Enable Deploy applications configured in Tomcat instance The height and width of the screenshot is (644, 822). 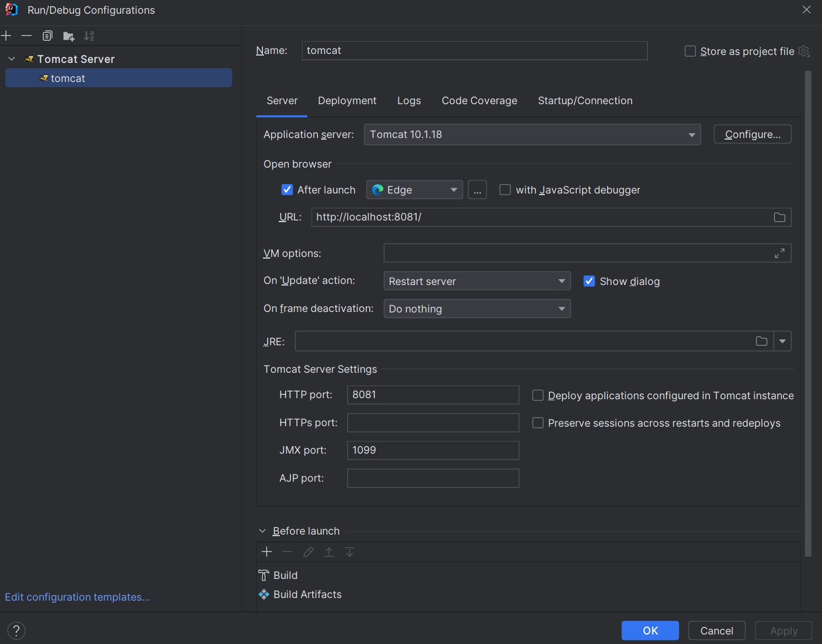538,395
